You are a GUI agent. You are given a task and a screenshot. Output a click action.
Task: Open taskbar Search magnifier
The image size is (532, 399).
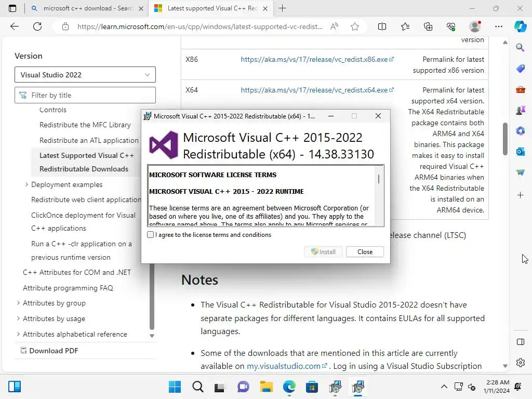pyautogui.click(x=198, y=387)
